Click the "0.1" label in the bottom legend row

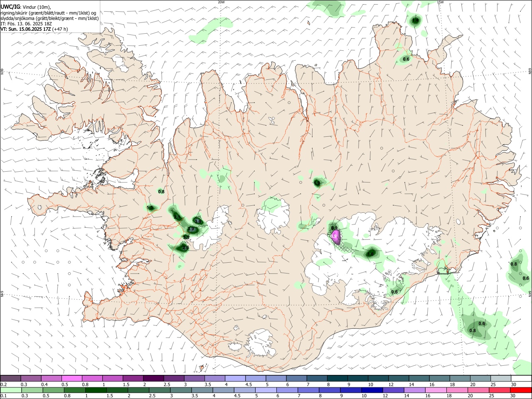[4, 396]
